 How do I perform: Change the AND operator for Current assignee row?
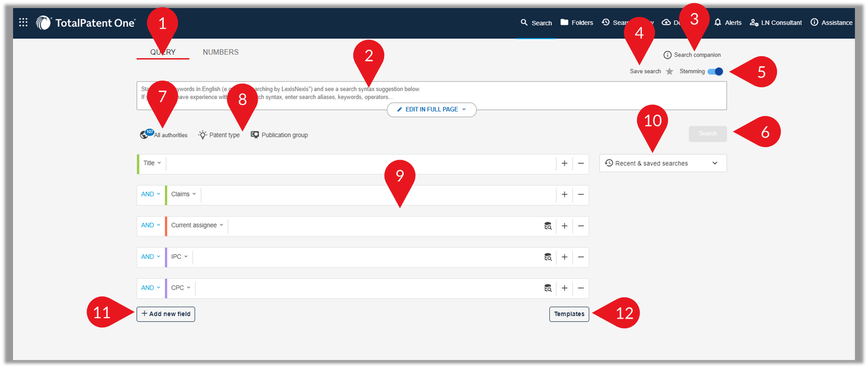pos(151,225)
